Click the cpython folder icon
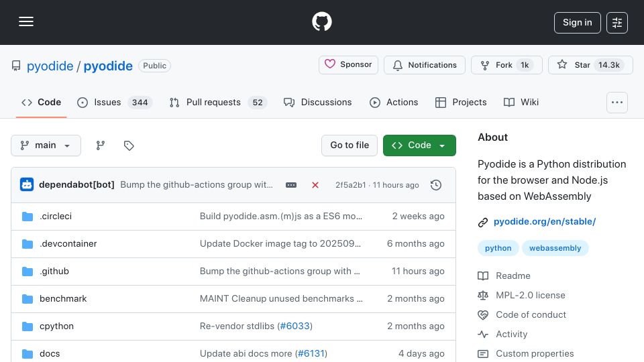 (x=28, y=326)
